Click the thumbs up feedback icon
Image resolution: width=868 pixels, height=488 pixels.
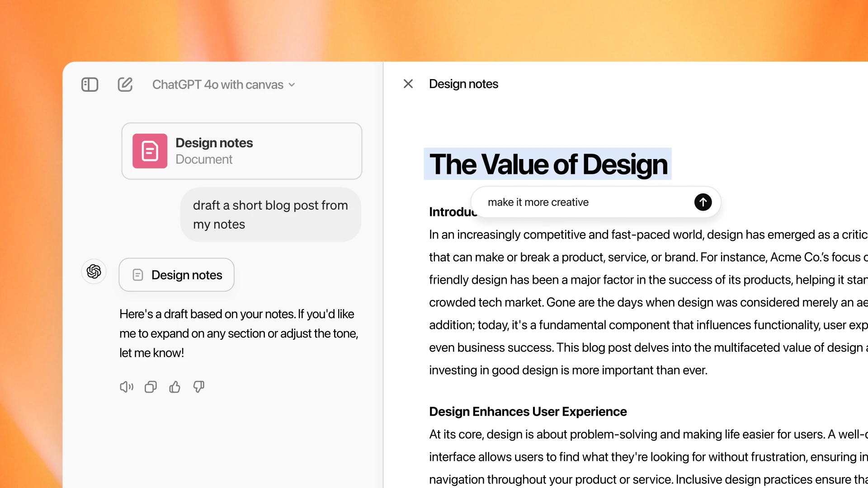[175, 387]
